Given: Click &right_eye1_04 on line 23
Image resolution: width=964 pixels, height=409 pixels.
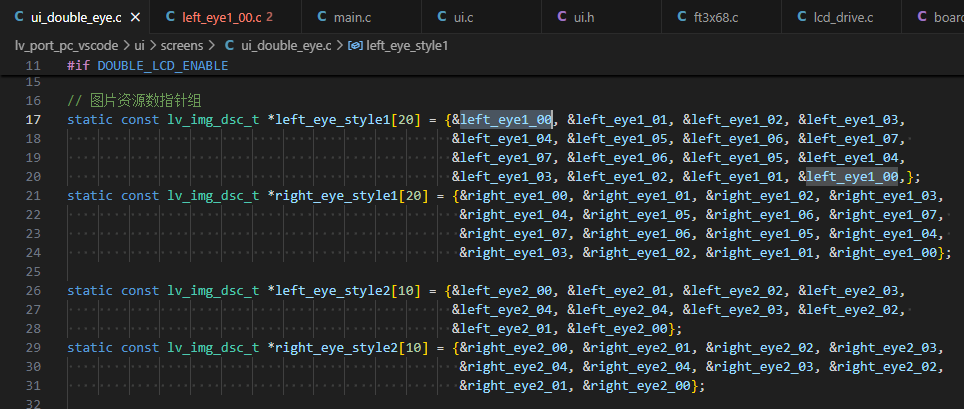Looking at the screenshot, I should [883, 234].
